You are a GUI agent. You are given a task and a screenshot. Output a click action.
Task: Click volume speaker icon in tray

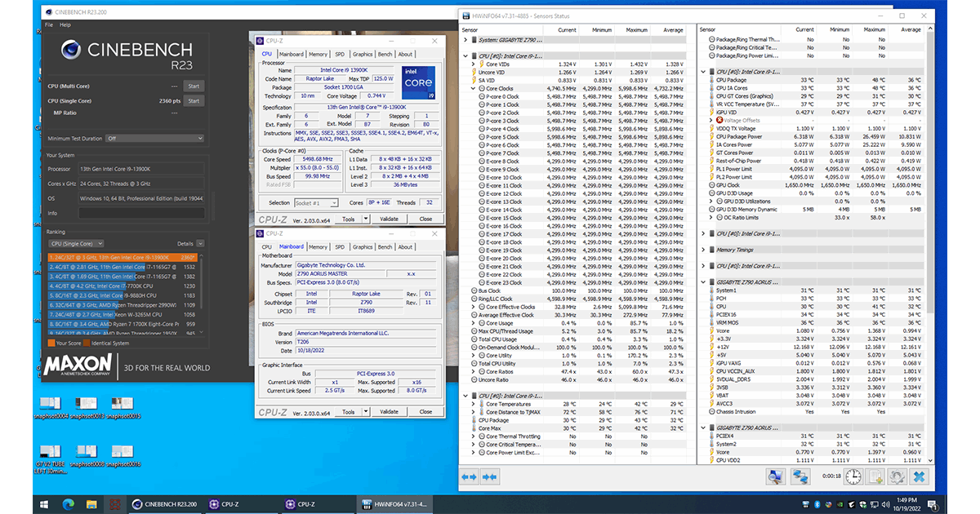click(x=888, y=504)
